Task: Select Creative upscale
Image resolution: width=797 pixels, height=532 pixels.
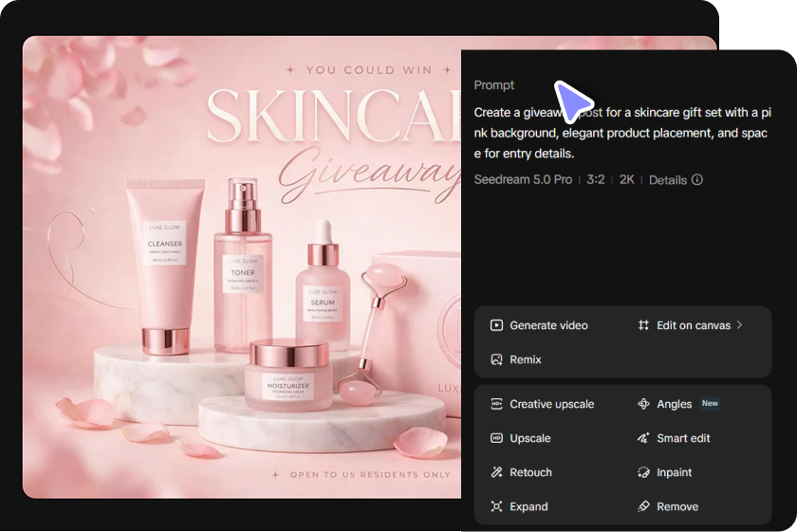Action: [x=551, y=404]
